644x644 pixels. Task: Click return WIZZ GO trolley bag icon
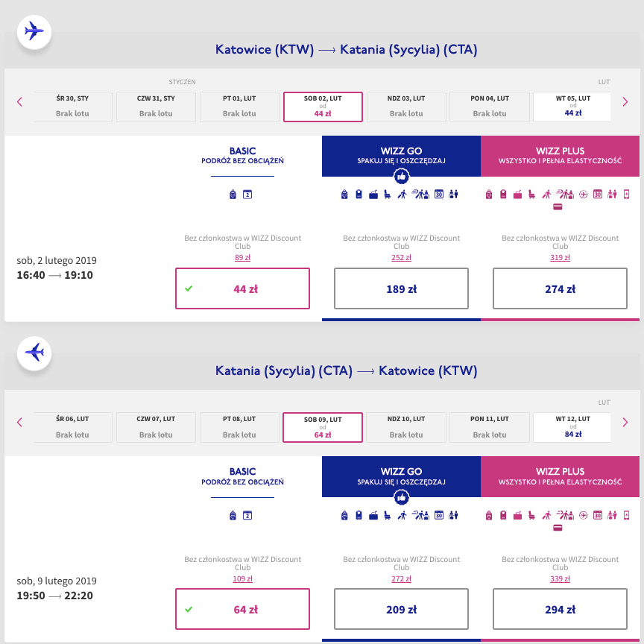[359, 516]
